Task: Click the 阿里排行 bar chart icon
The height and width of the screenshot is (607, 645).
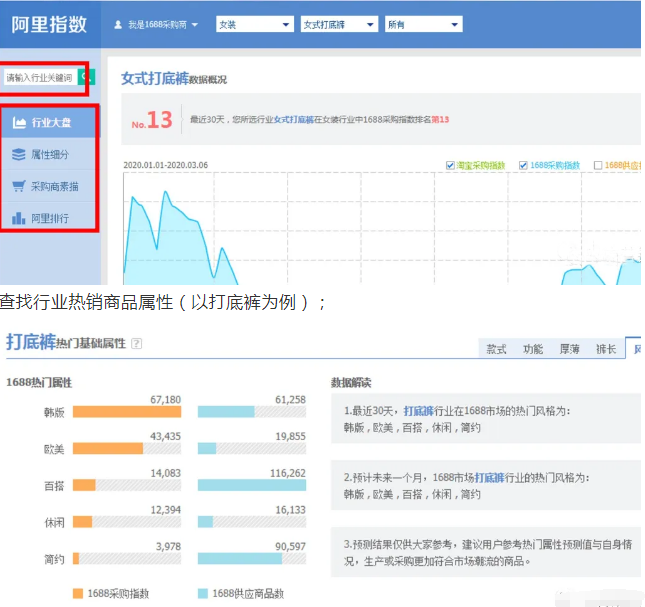Action: tap(19, 218)
